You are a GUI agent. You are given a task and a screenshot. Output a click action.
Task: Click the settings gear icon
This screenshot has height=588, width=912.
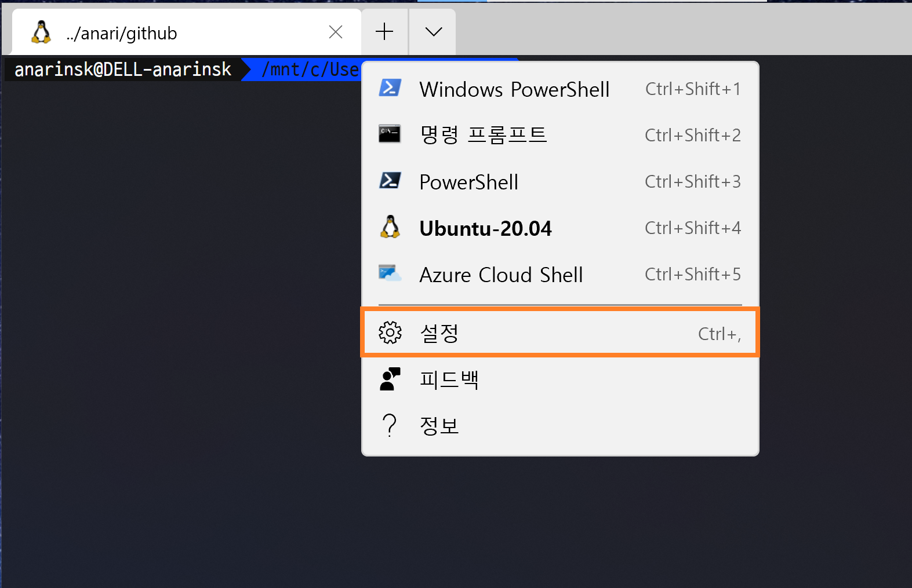pos(390,333)
